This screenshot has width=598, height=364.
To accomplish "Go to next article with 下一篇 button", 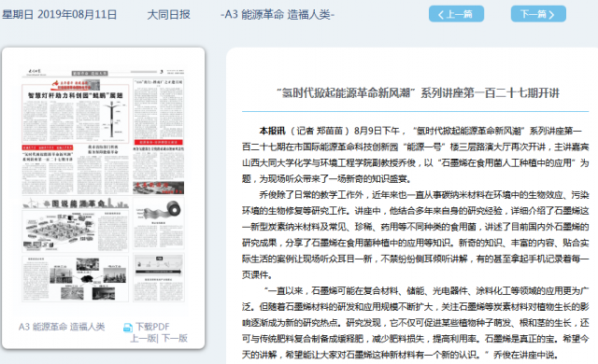I will point(538,14).
